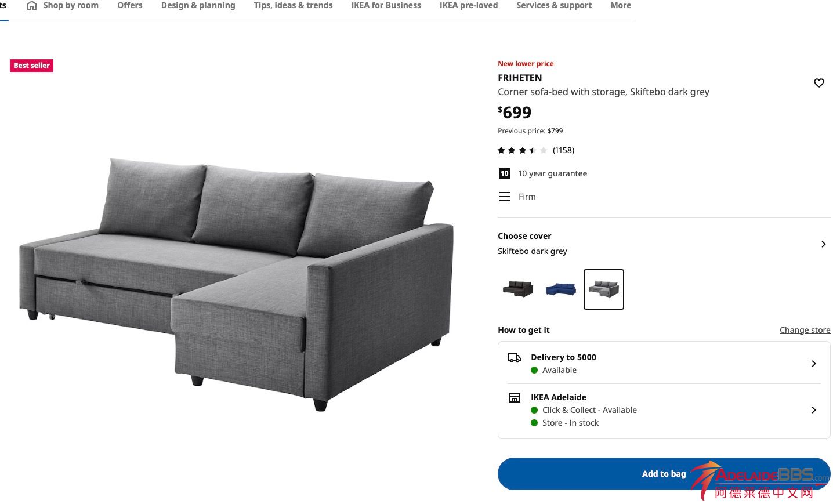The image size is (833, 504).
Task: Add FRIHETEN to favourites with heart icon
Action: [818, 83]
